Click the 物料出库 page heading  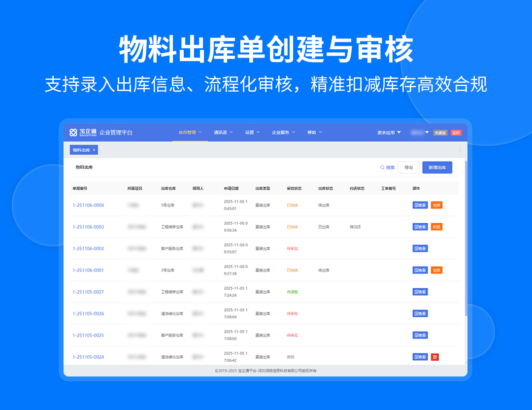pos(84,168)
